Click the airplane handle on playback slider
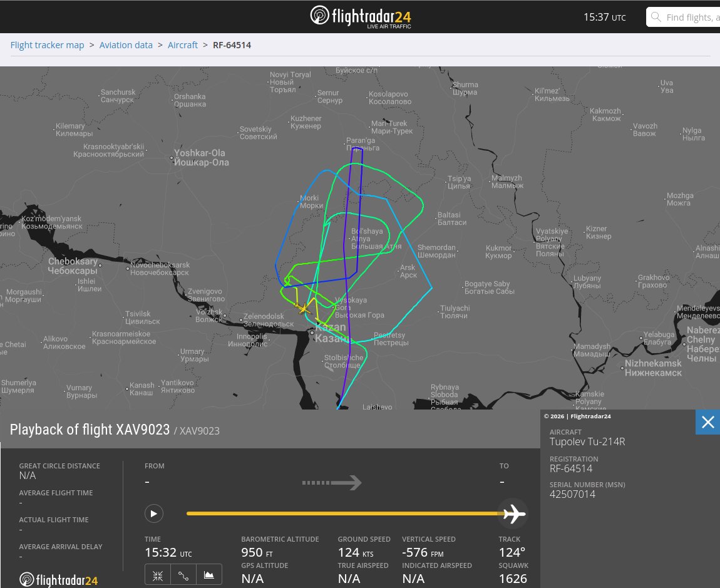Image resolution: width=720 pixels, height=588 pixels. point(514,513)
